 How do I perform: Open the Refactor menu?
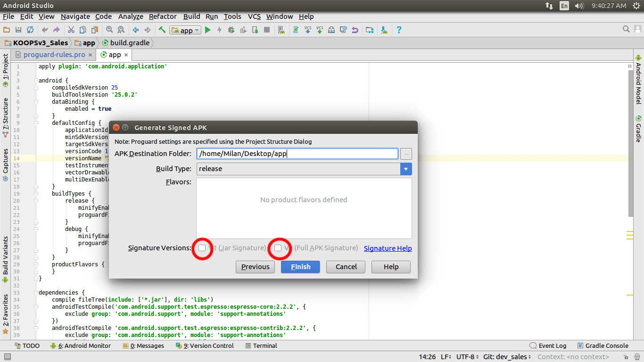tap(163, 16)
